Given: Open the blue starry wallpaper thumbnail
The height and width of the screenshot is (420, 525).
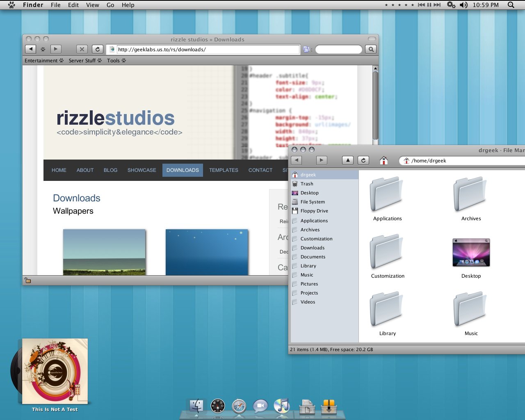Looking at the screenshot, I should [207, 252].
